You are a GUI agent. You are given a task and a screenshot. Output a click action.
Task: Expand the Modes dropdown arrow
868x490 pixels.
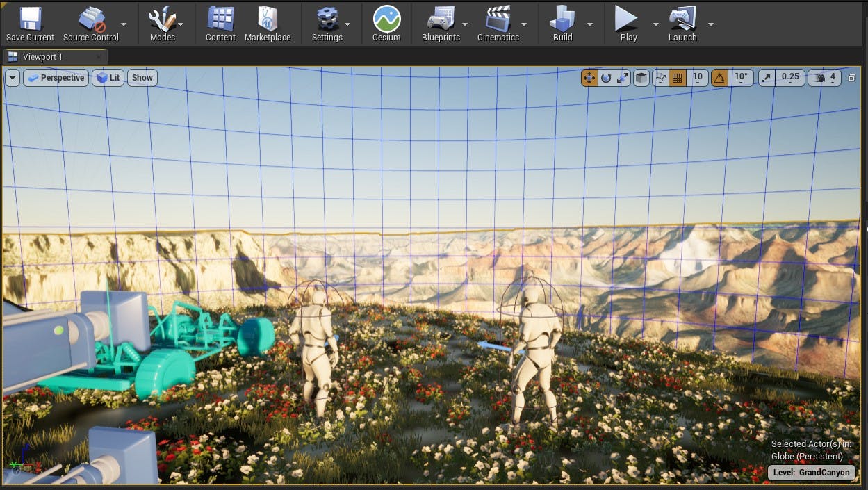tap(181, 24)
